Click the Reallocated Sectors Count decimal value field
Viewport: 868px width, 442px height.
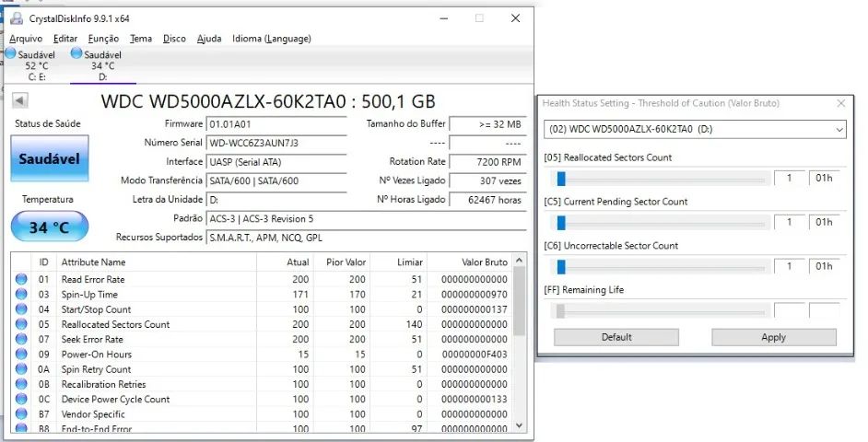(790, 178)
